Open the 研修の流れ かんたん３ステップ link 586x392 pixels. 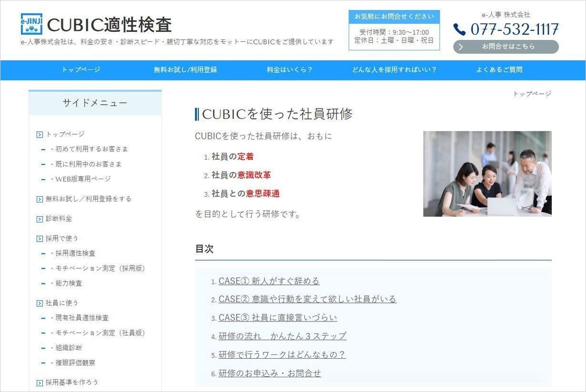point(282,336)
